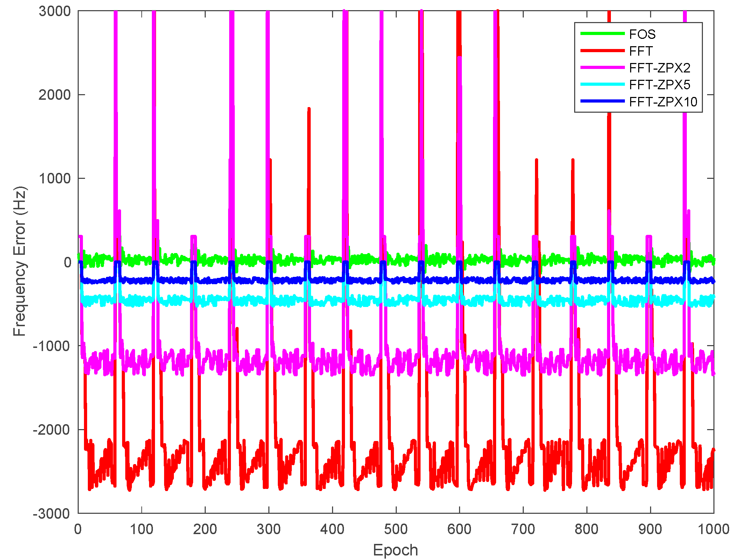Click the 500 x-axis tick label
This screenshot has width=733, height=560.
[396, 529]
